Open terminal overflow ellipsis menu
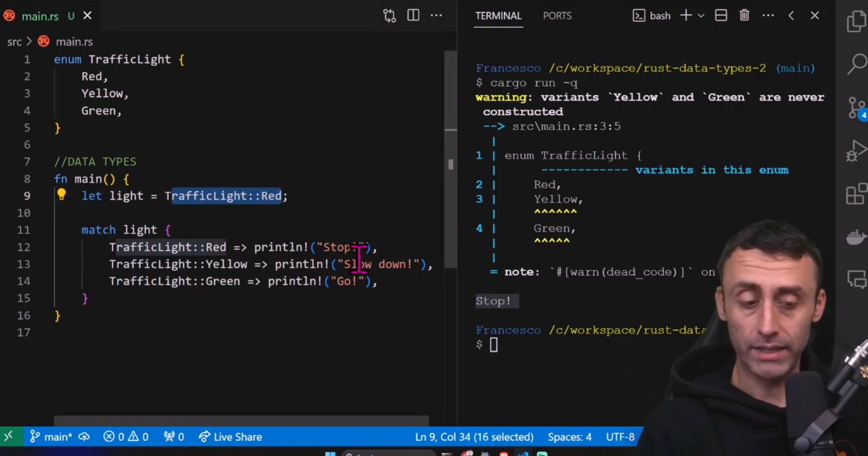The image size is (868, 456). (768, 16)
